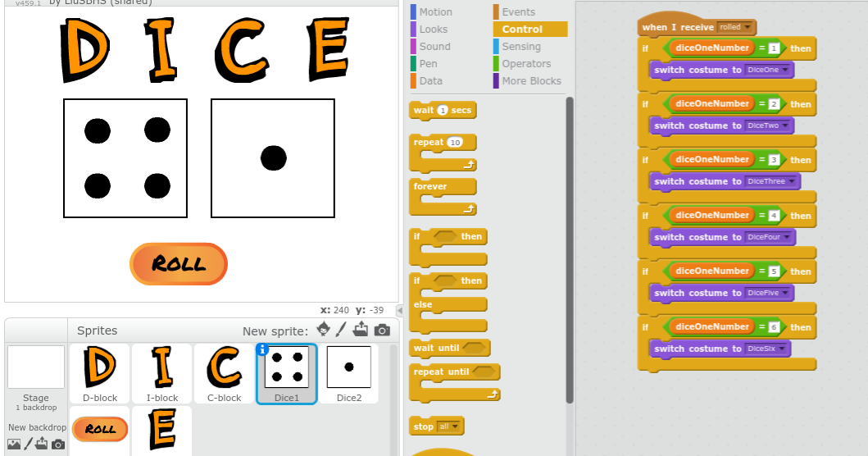The image size is (868, 456).
Task: Click the sprites pane scrollbar
Action: click(x=394, y=399)
